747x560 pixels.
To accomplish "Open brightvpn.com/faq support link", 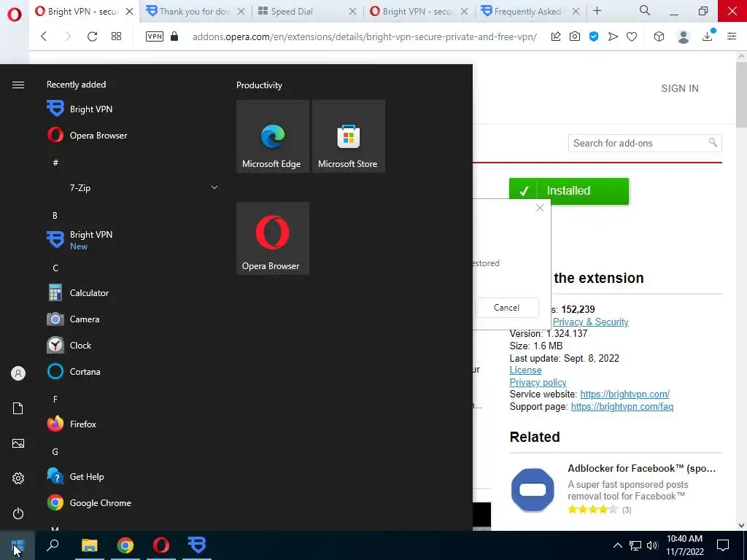I will pos(622,407).
